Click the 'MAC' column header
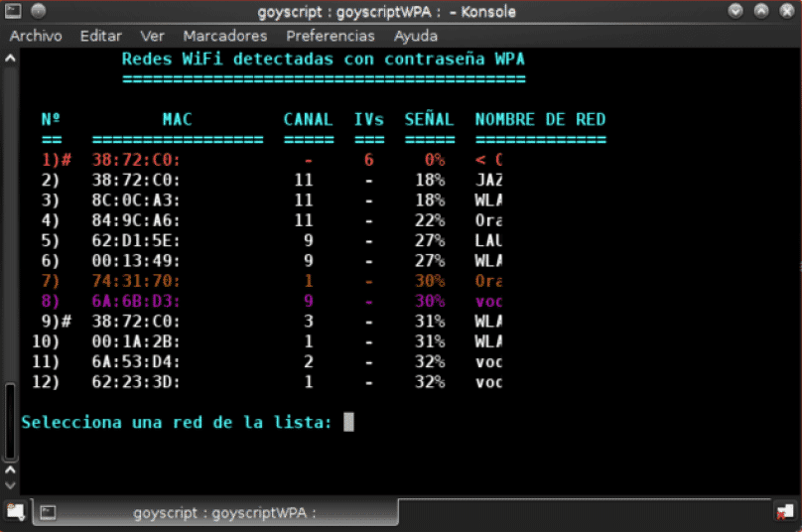 [177, 119]
